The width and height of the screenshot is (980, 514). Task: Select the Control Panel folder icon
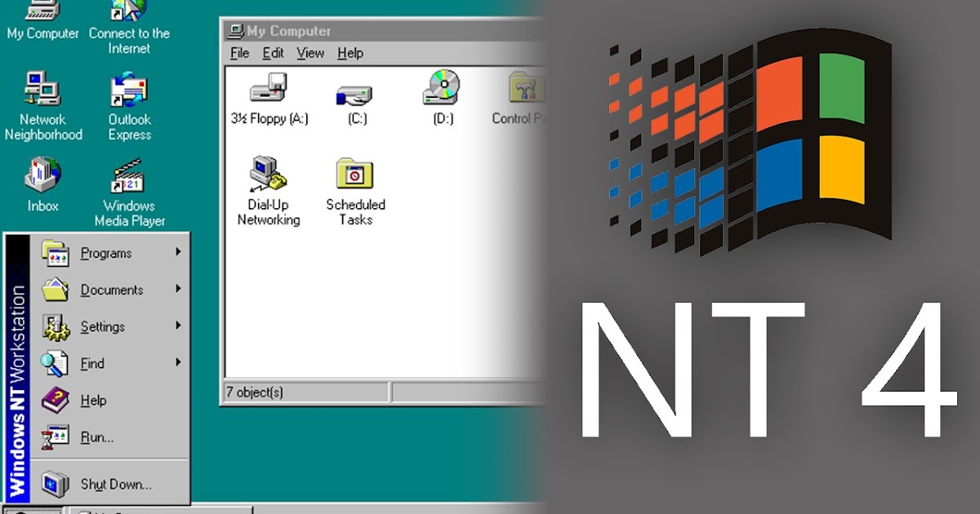tap(526, 87)
